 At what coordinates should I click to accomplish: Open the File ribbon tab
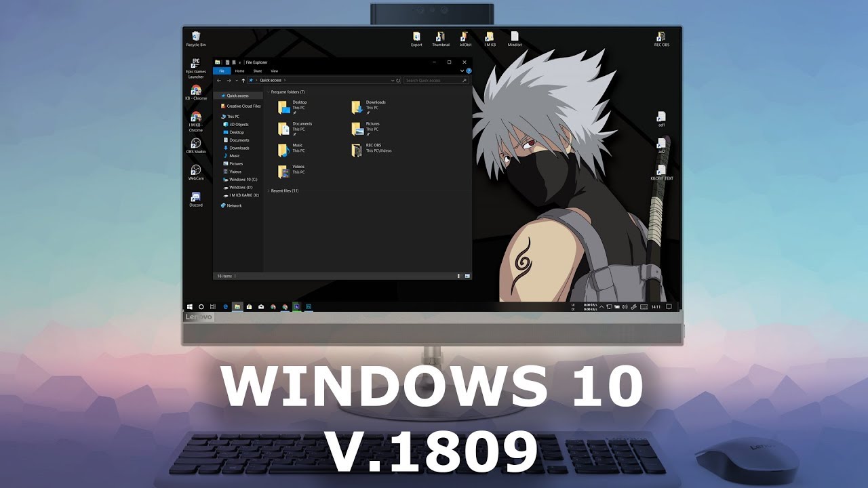(x=222, y=70)
